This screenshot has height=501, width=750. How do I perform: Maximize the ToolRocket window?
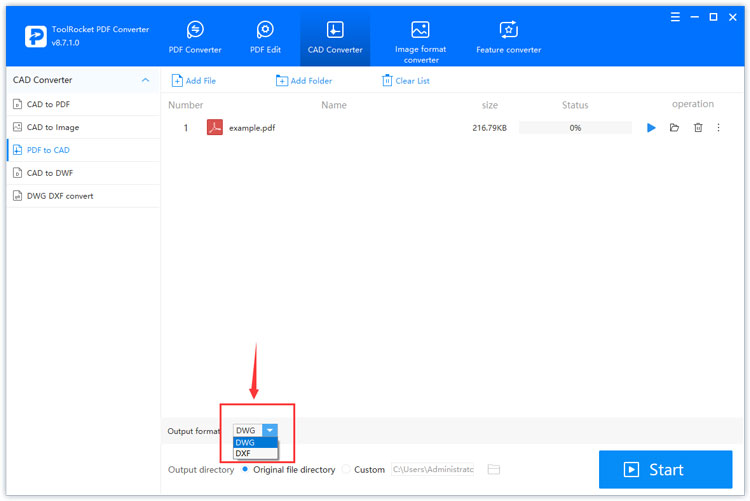pos(713,17)
